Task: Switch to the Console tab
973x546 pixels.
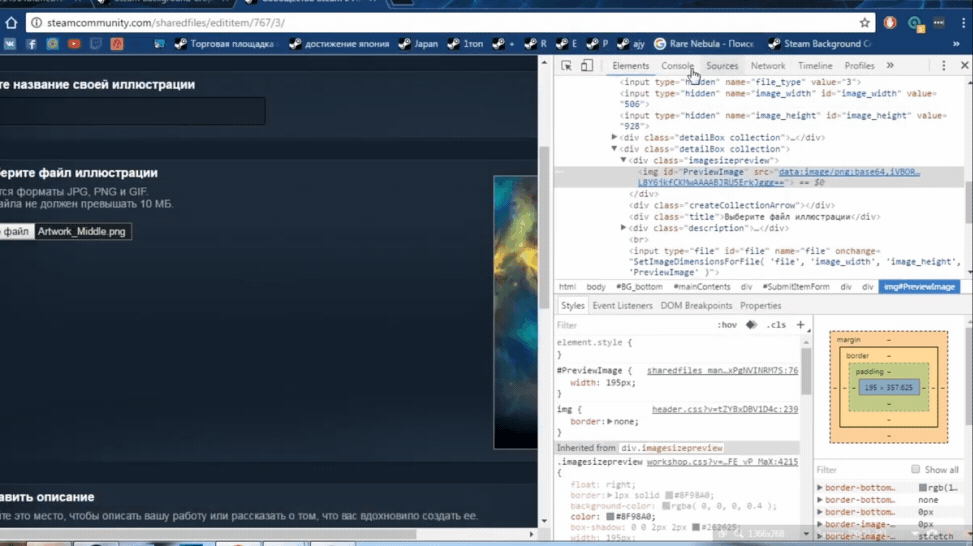Action: [x=677, y=66]
